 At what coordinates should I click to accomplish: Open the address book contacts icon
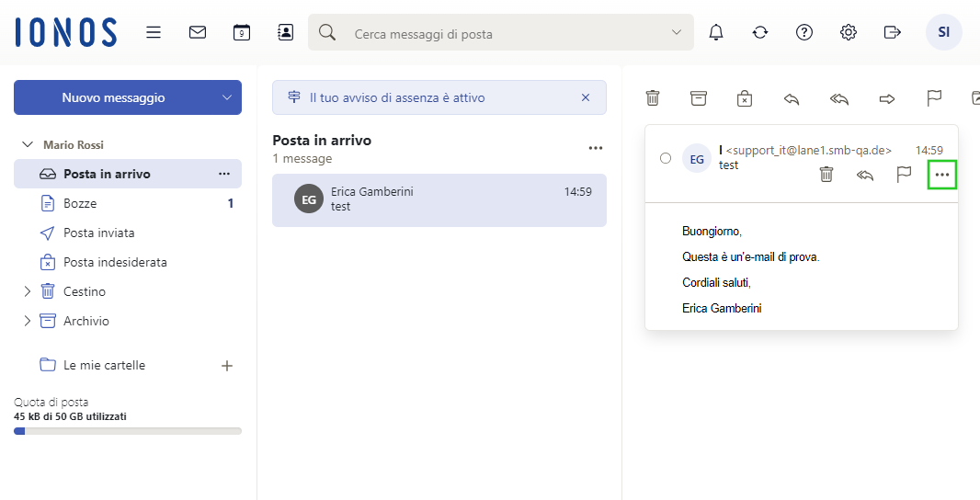tap(286, 32)
